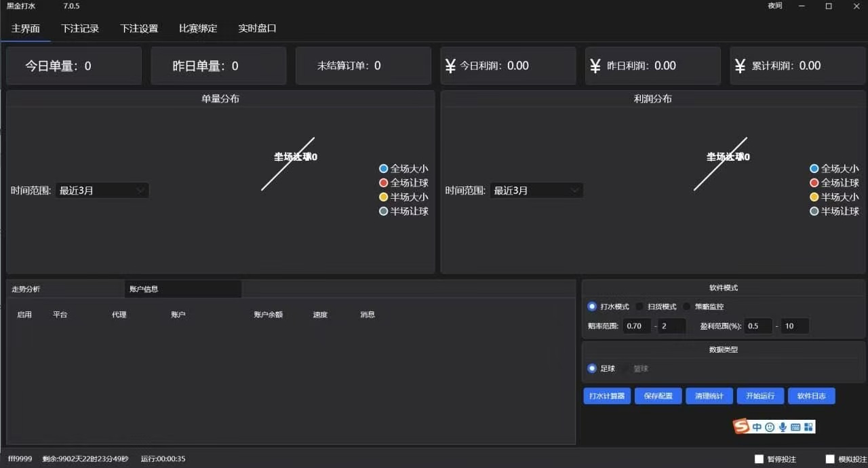Click the microphone voice input icon
The width and height of the screenshot is (868, 468).
(x=783, y=427)
